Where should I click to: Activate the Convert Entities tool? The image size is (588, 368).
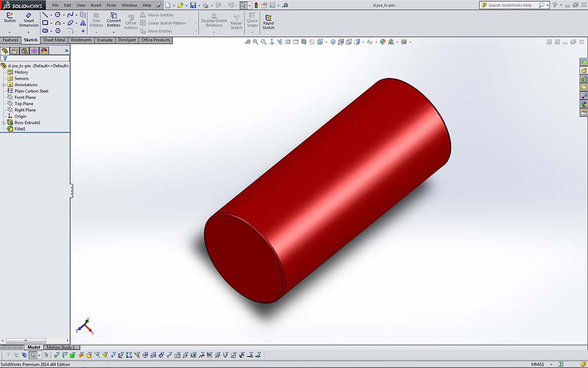pos(114,20)
